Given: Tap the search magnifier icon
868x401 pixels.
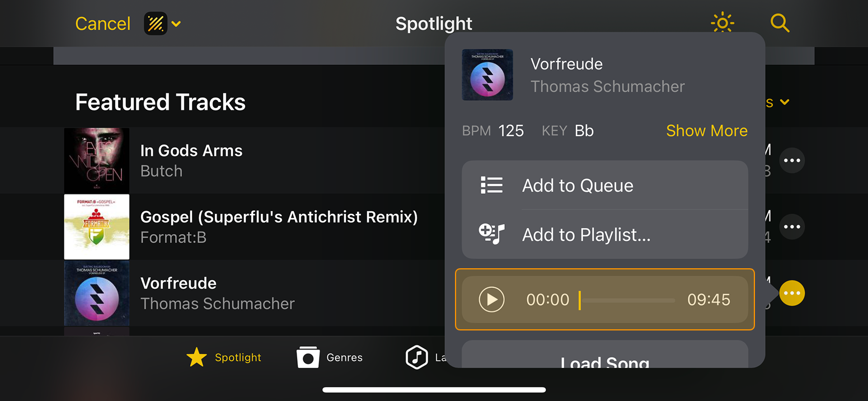Looking at the screenshot, I should click(x=780, y=24).
